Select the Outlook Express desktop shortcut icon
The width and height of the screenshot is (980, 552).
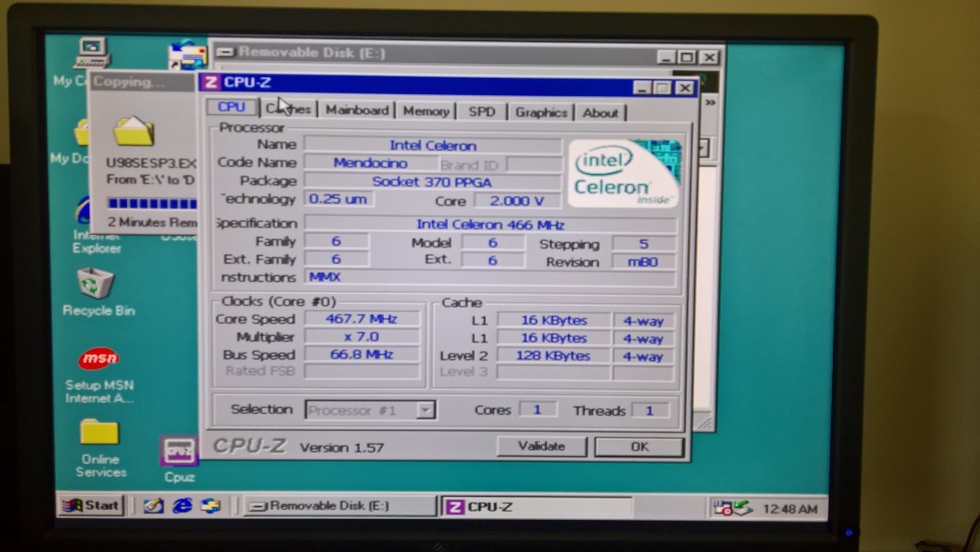[188, 55]
